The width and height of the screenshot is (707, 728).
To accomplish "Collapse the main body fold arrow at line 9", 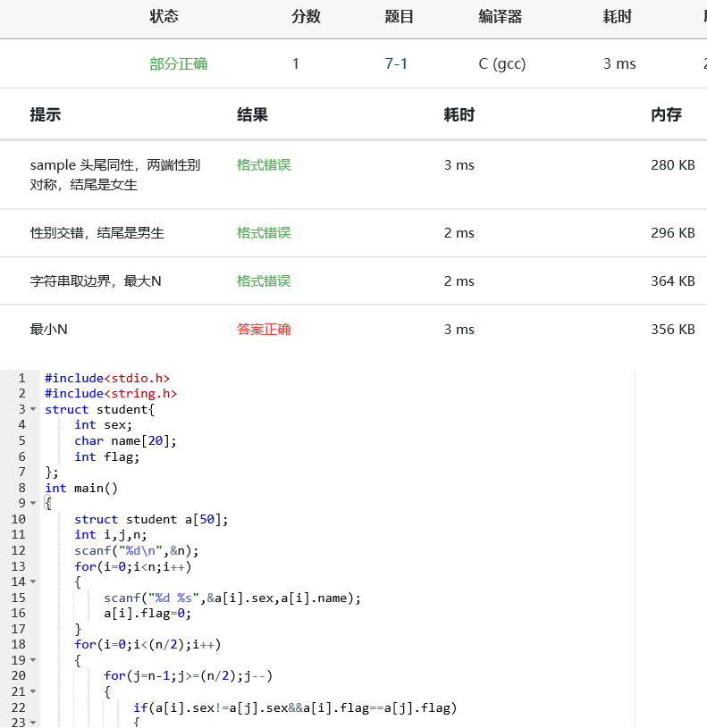I will click(33, 503).
